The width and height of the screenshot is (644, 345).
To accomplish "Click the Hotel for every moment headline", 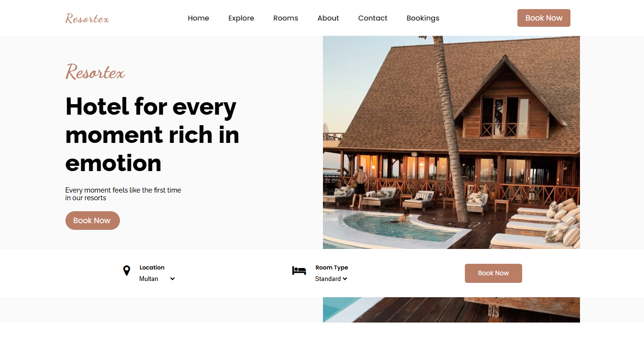I will tap(152, 134).
